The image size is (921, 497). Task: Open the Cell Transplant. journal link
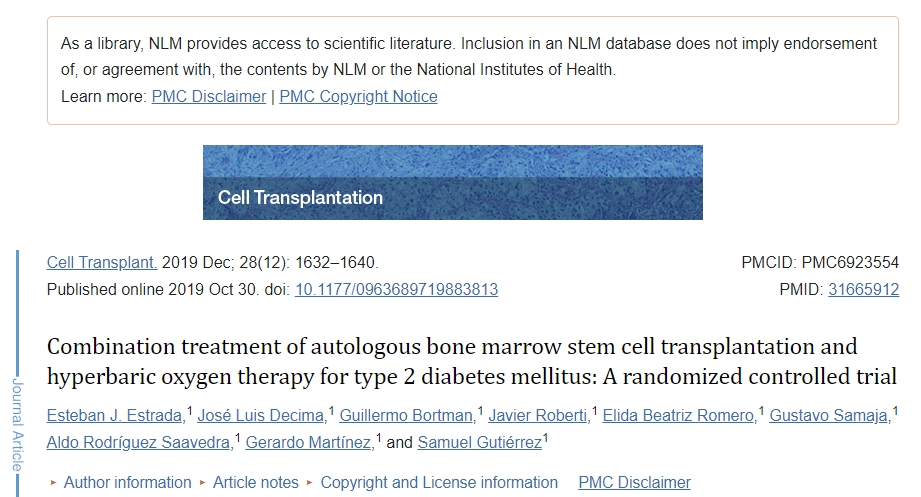point(102,263)
